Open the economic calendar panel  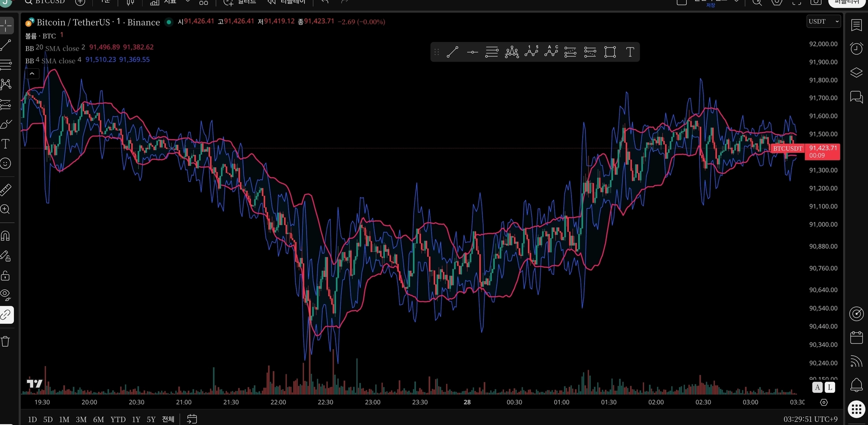pyautogui.click(x=856, y=337)
